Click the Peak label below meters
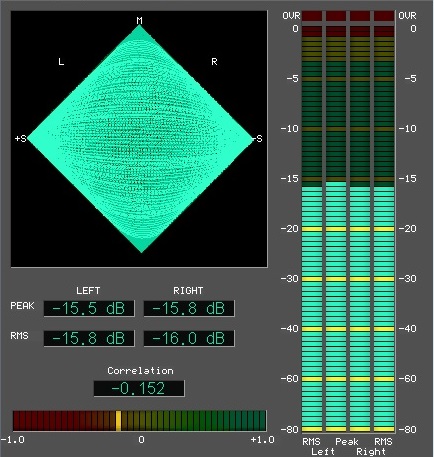The width and height of the screenshot is (434, 457). click(x=347, y=442)
